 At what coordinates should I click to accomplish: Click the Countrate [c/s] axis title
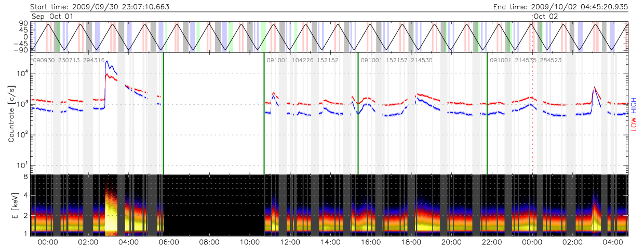tap(11, 114)
